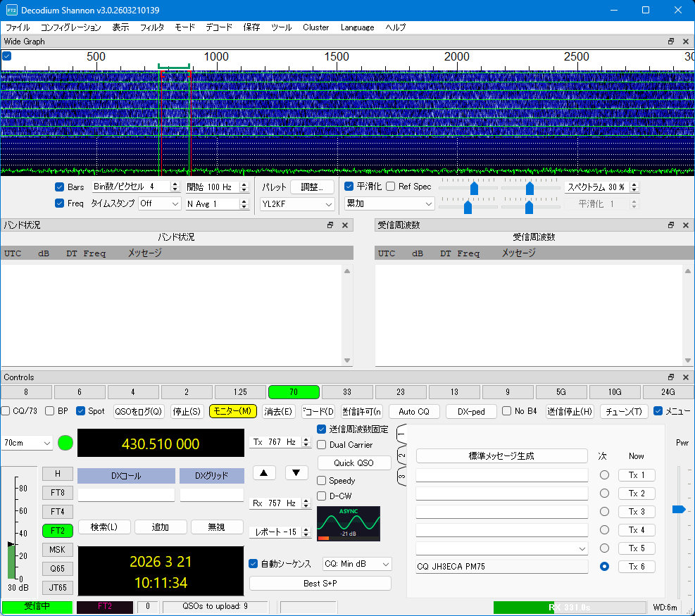Click the ASYNC waveform display
Image resolution: width=695 pixels, height=616 pixels.
coord(349,524)
